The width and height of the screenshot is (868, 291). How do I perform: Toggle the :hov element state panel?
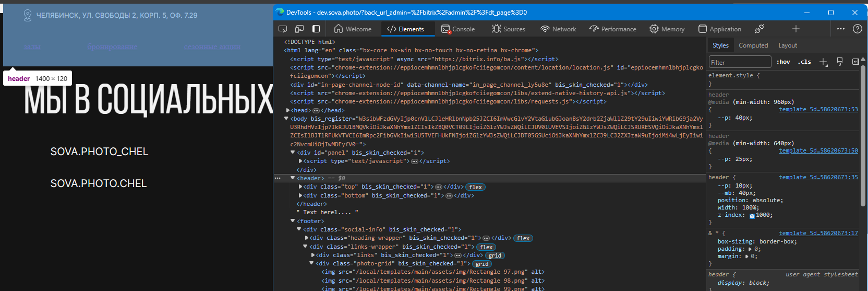coord(783,62)
